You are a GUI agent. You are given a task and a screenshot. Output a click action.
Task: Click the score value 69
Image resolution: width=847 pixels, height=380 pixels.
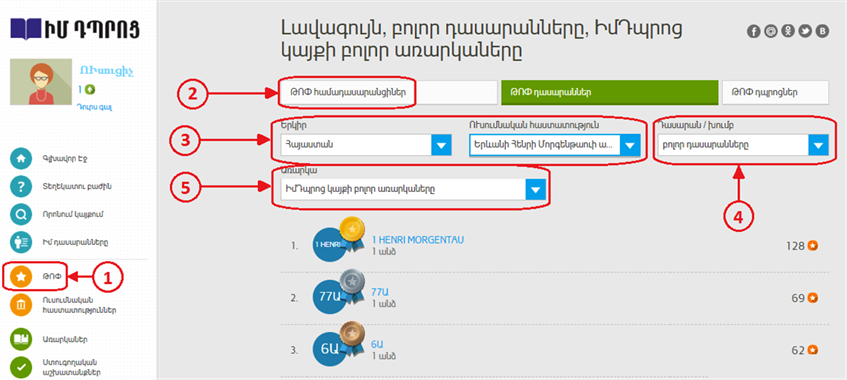pos(798,298)
